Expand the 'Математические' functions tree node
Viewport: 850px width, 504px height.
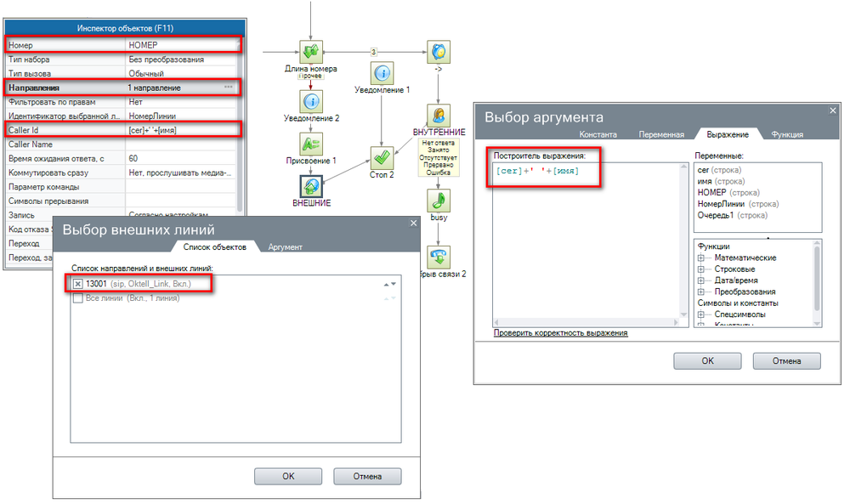(x=701, y=258)
